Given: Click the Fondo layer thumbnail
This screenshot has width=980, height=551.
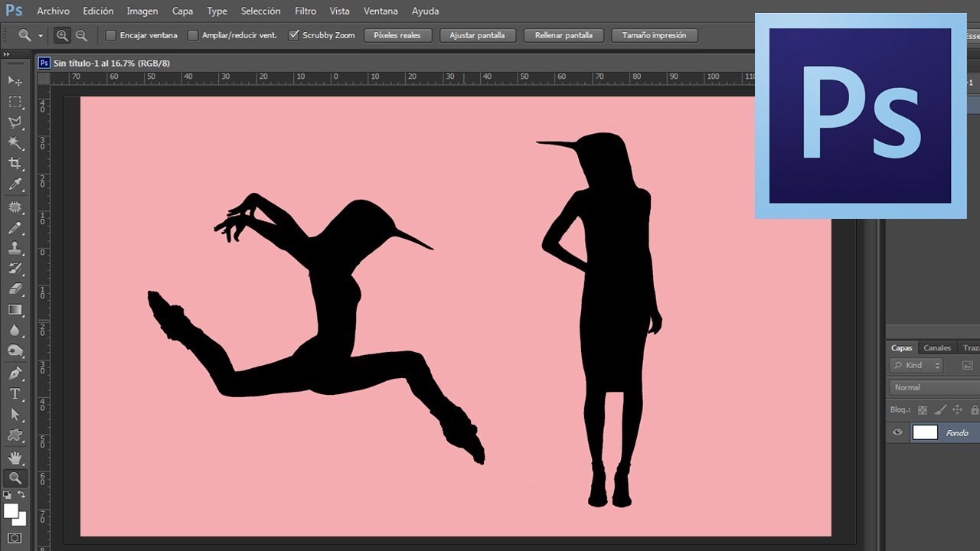Looking at the screenshot, I should [x=925, y=432].
